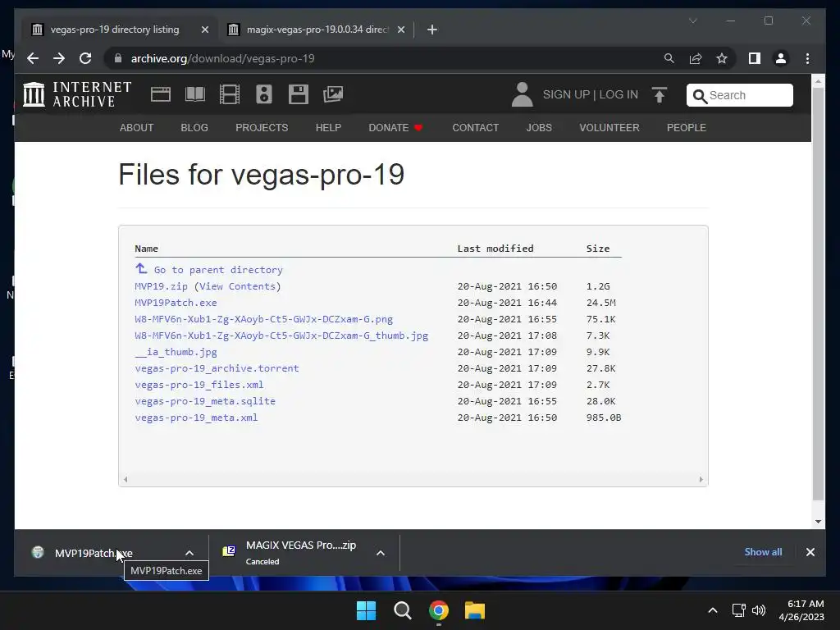
Task: Open the PEOPLE menu item
Action: click(x=687, y=127)
